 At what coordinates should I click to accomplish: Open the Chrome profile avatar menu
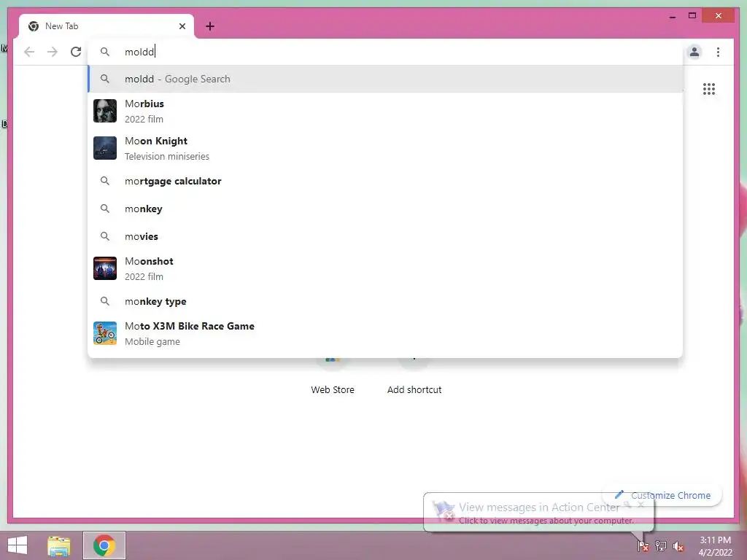pos(694,52)
